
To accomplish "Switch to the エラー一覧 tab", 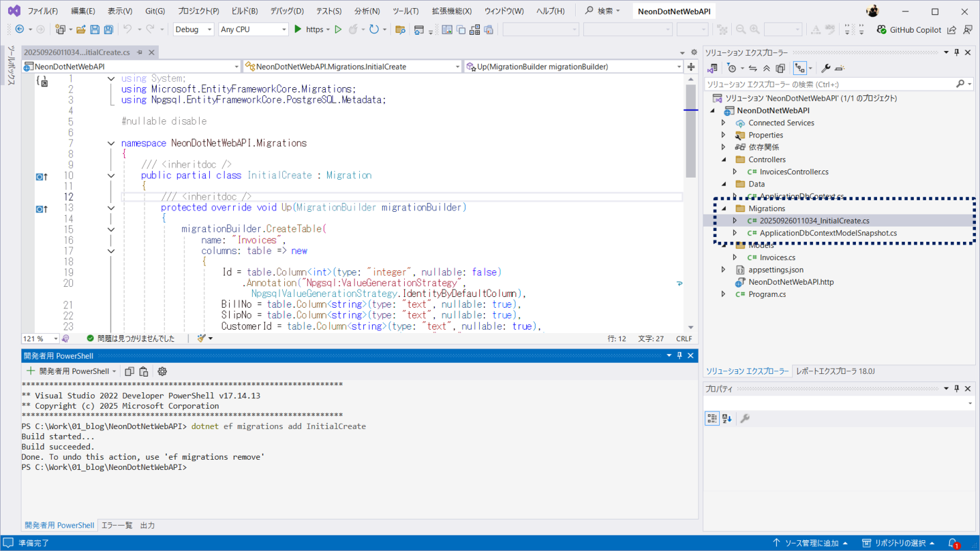I will tap(117, 526).
